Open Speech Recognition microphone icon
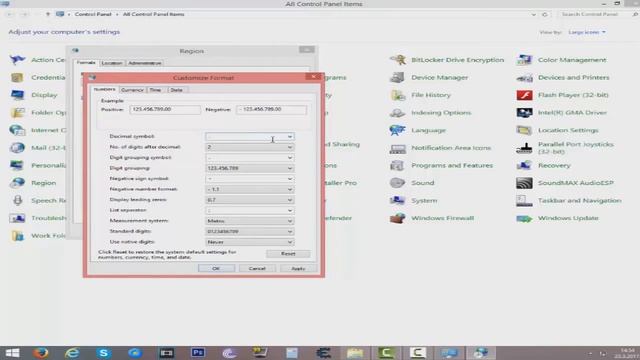 [x=17, y=200]
